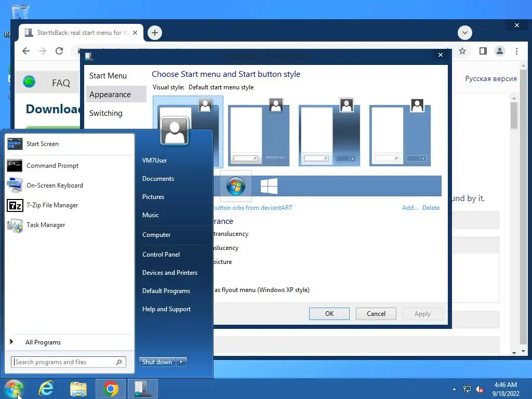Open Documents from the start menu

[x=158, y=179]
